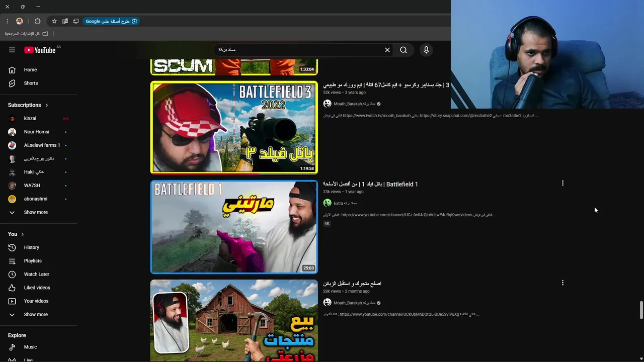Click the translate page icon in the address bar

pyautogui.click(x=65, y=21)
